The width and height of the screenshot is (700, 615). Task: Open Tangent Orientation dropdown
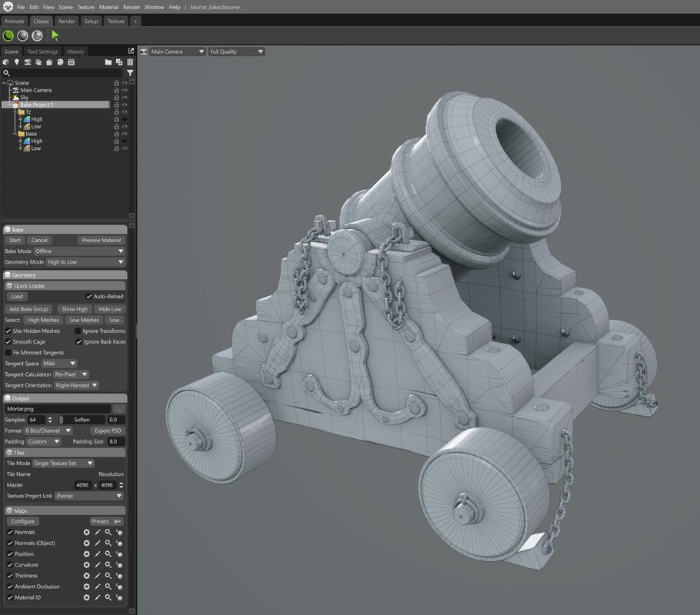pos(76,385)
